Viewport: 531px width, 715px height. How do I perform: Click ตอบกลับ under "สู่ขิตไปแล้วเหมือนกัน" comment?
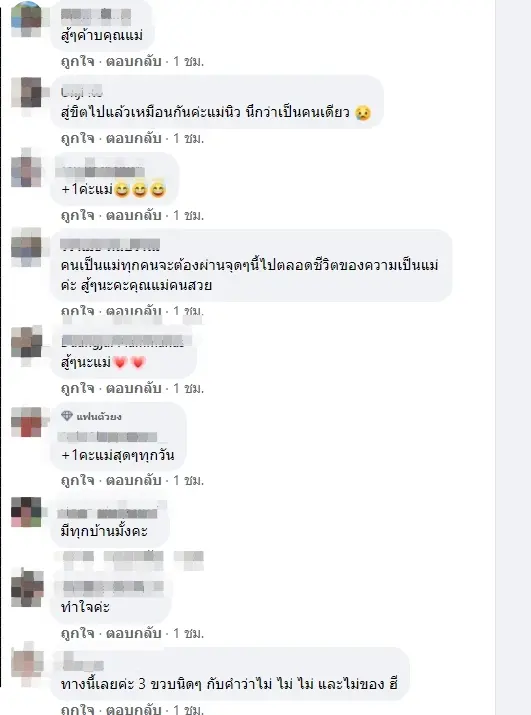click(134, 138)
